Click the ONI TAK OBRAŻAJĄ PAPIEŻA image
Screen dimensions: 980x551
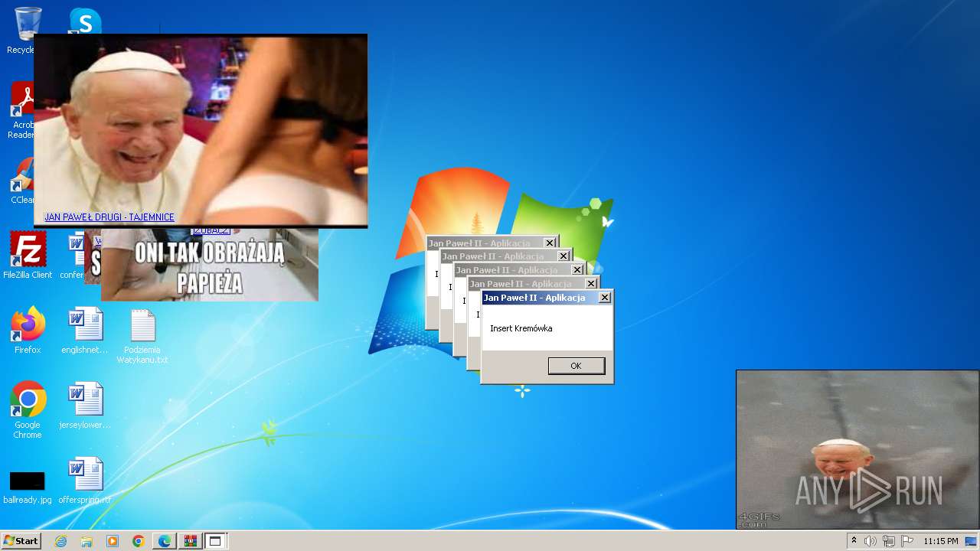[209, 265]
